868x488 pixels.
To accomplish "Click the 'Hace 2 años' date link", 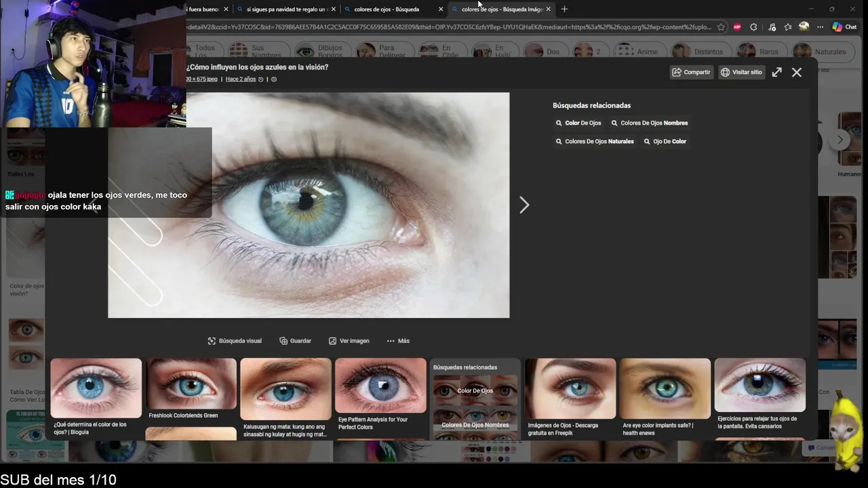I will (241, 79).
